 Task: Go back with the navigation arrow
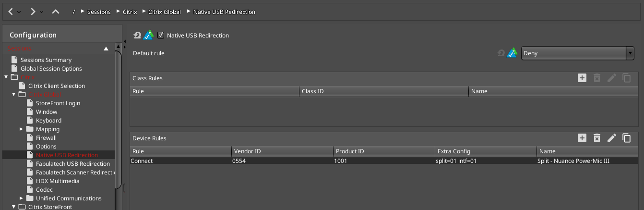[11, 12]
